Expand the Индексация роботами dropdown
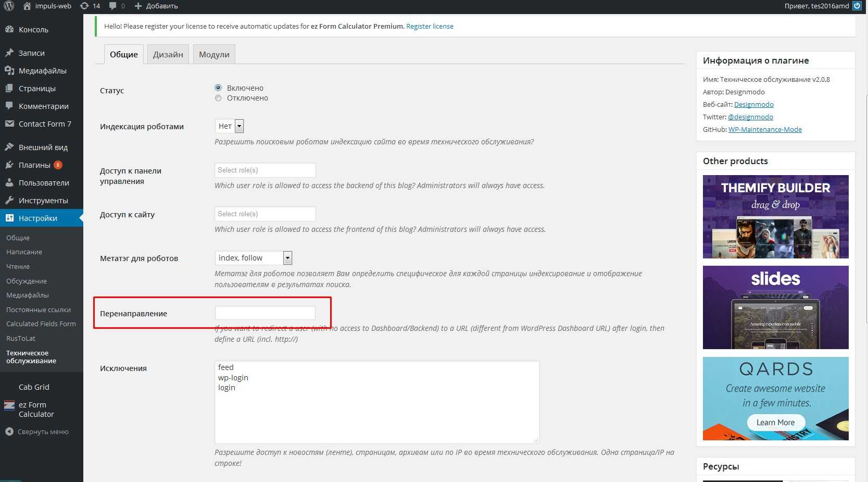This screenshot has width=868, height=482. point(229,126)
